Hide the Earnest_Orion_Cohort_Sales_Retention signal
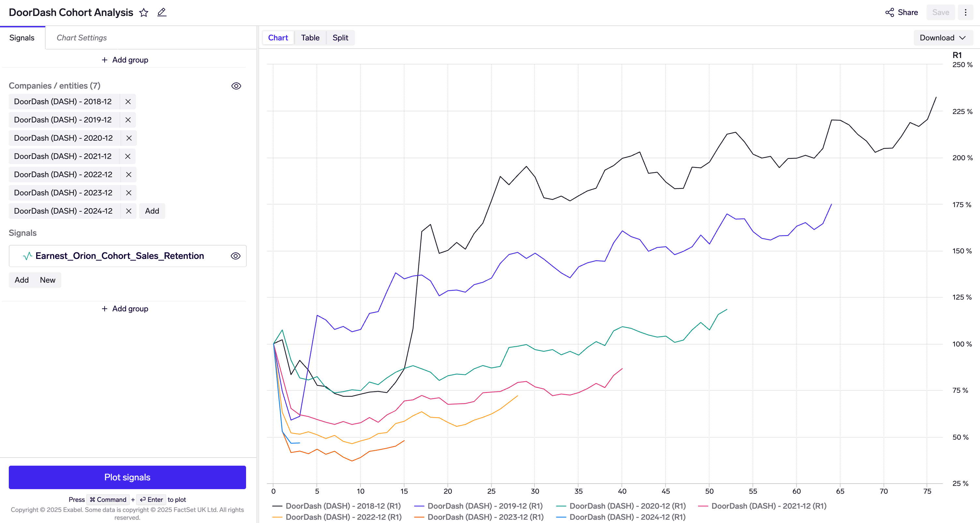 coord(236,256)
